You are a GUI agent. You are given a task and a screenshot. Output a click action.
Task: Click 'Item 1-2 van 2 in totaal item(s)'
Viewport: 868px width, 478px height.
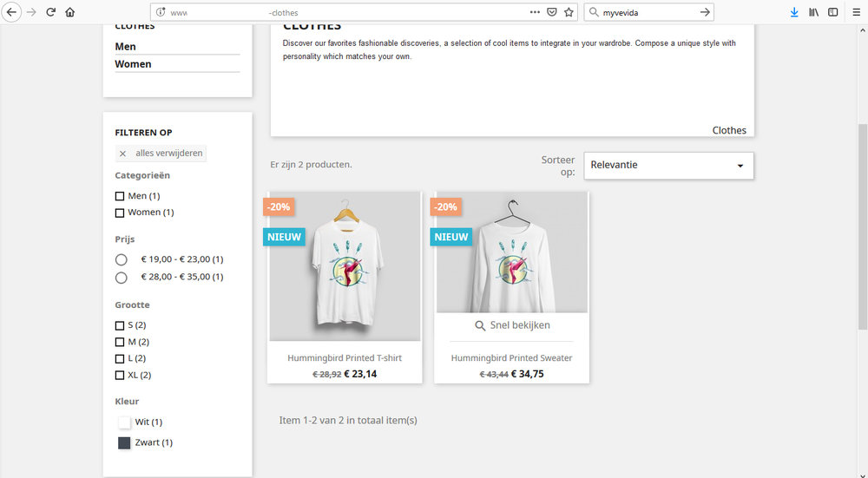pos(348,421)
